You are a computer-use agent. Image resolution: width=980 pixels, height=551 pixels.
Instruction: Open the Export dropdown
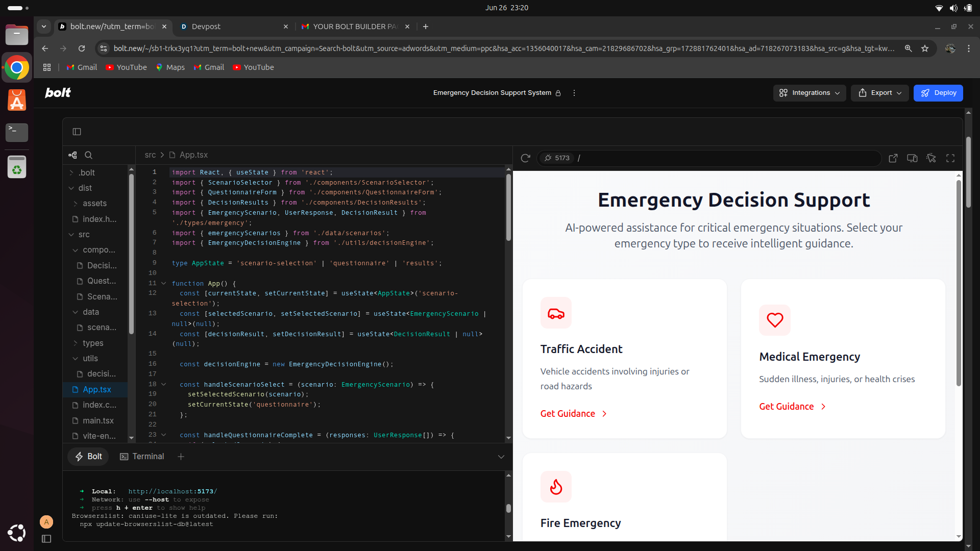tap(879, 93)
